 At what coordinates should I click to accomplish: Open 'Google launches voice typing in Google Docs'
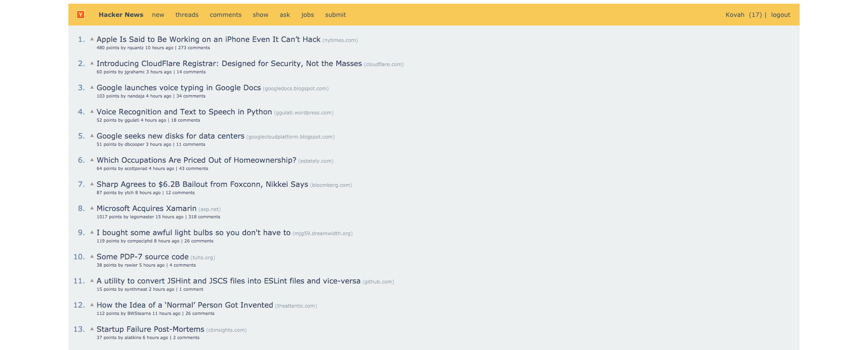179,87
